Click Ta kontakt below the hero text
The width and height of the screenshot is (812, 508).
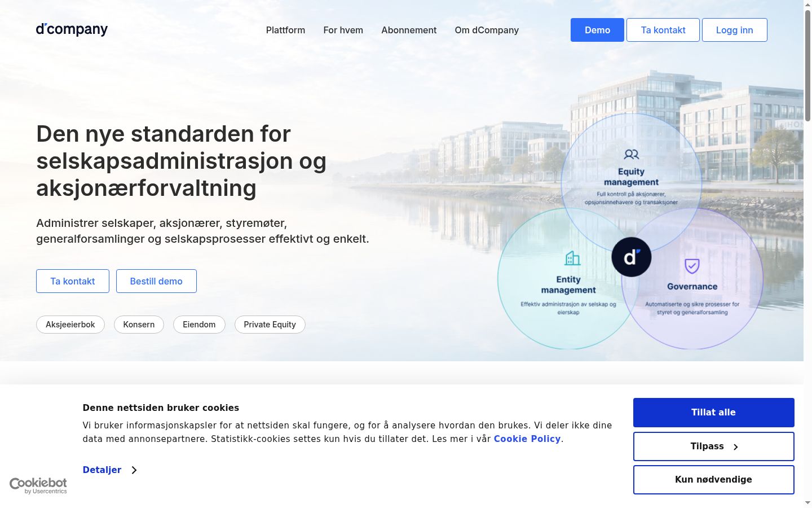point(73,281)
